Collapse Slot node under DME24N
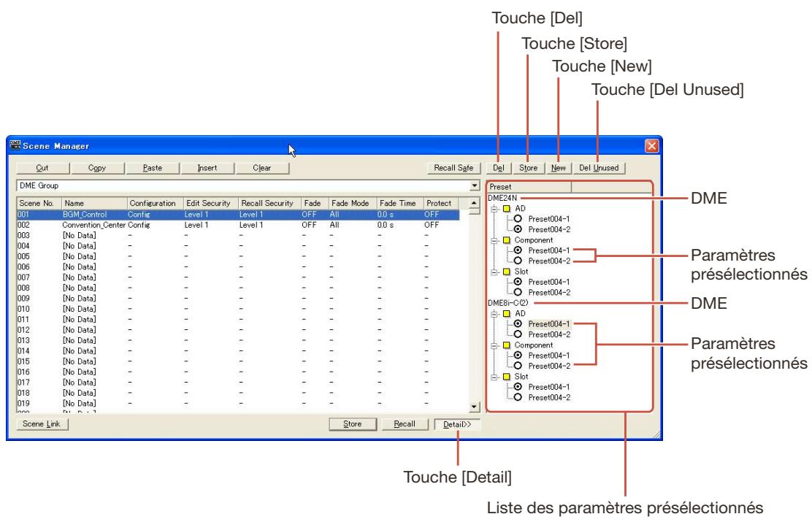This screenshot has width=812, height=522. 494,272
